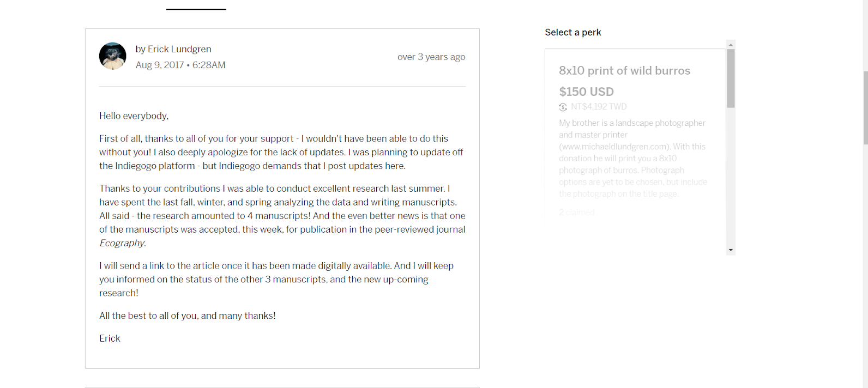Click the Aug 9, 2017 post date
Image resolution: width=868 pixels, height=388 pixels.
[x=160, y=65]
